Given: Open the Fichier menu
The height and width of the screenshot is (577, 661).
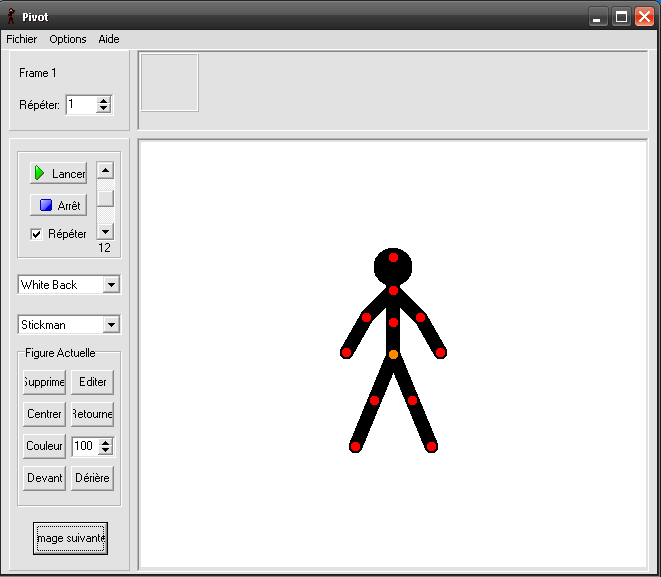Looking at the screenshot, I should [21, 39].
